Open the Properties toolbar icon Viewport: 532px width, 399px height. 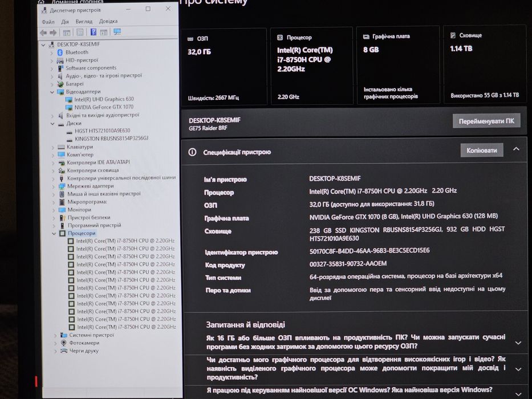(80, 32)
